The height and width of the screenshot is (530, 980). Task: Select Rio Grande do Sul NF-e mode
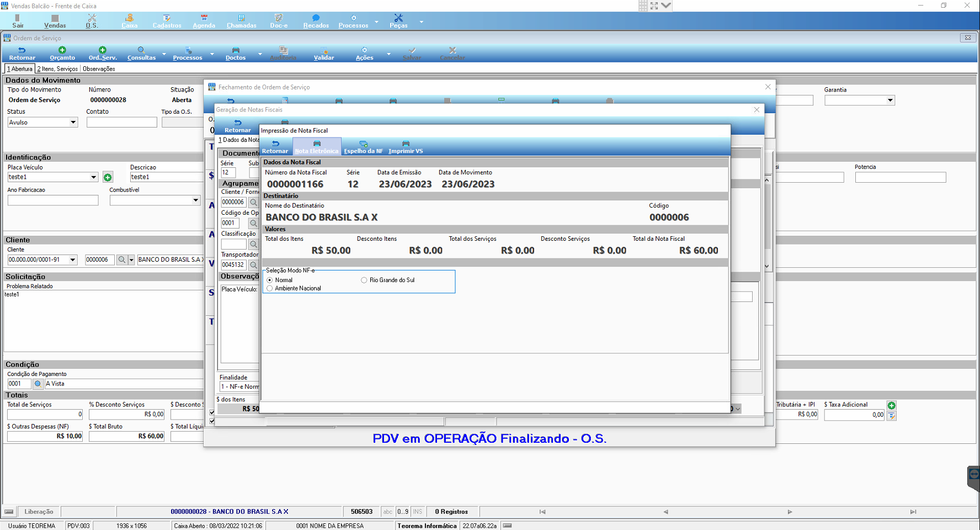pyautogui.click(x=387, y=280)
